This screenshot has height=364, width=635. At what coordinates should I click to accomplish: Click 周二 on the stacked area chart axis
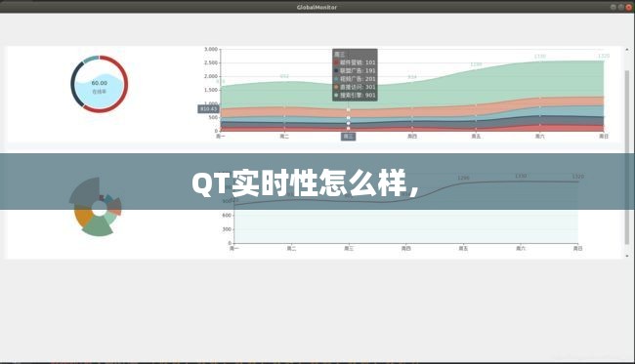click(x=284, y=137)
